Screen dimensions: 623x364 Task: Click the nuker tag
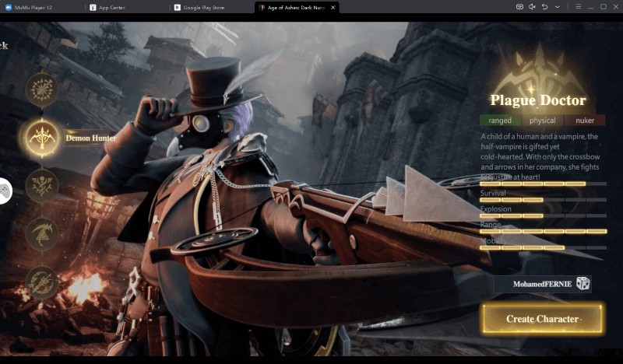[585, 121]
